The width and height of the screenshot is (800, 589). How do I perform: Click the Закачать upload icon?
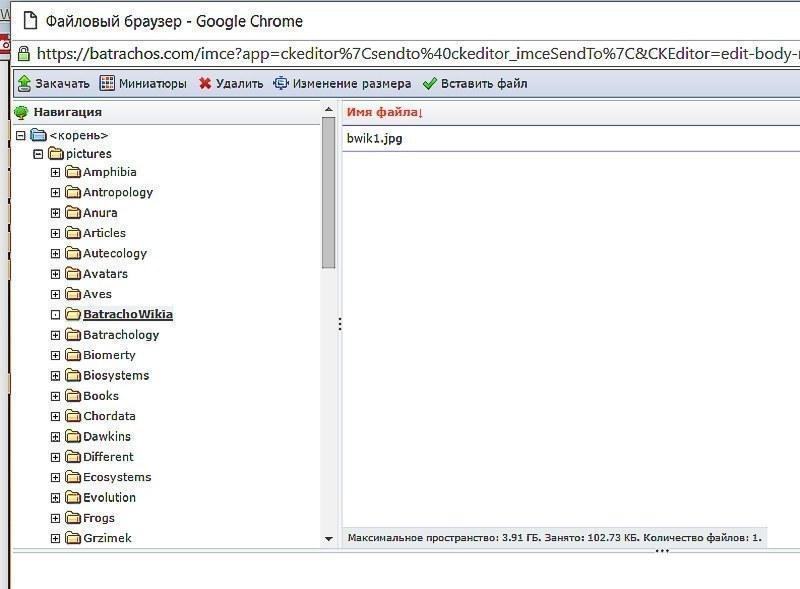[x=24, y=83]
